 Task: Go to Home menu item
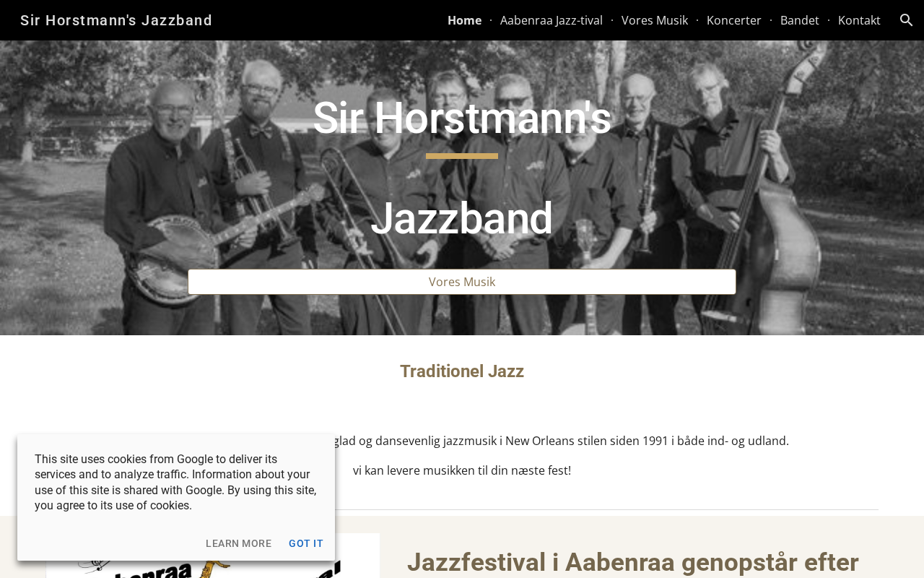[x=464, y=20]
